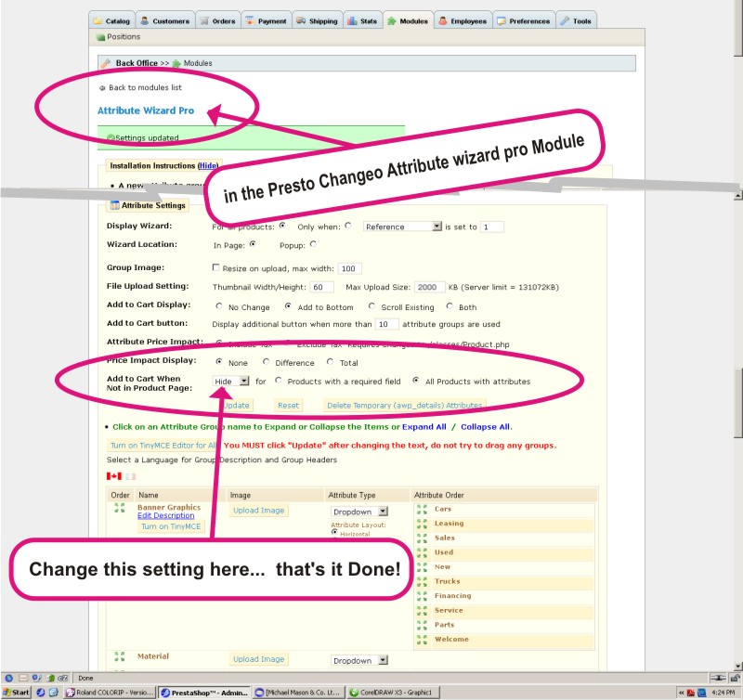The width and height of the screenshot is (743, 700).
Task: Open the Catalog tab
Action: pyautogui.click(x=111, y=20)
